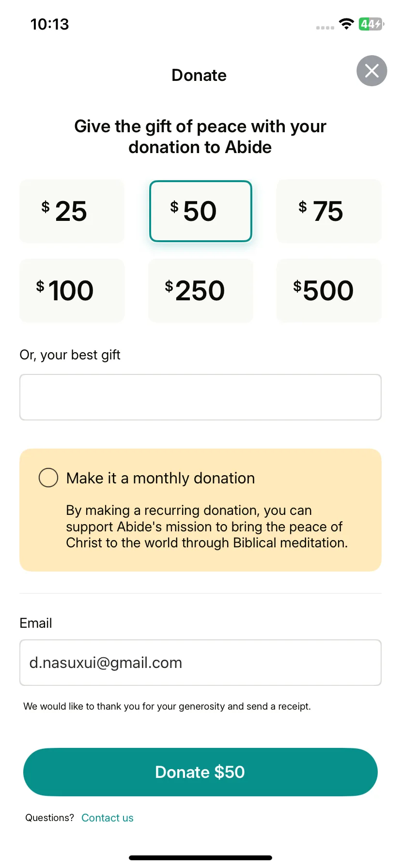Tap the Donate page title
Image resolution: width=401 pixels, height=868 pixels.
(199, 75)
